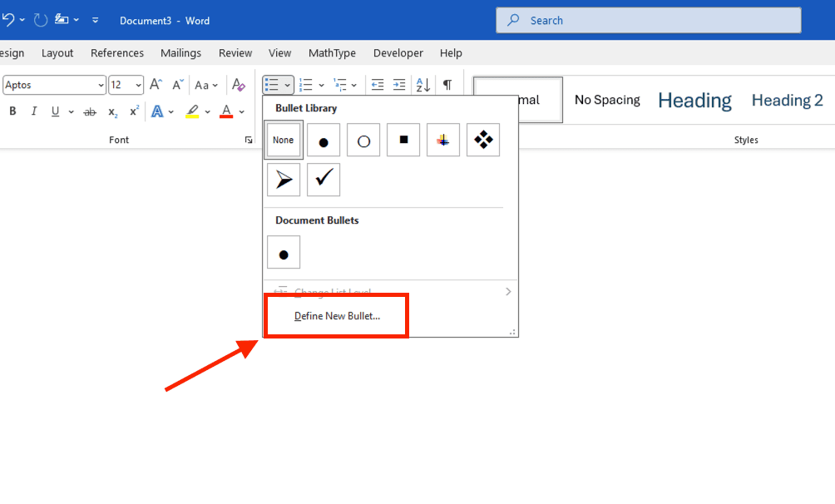Open the font color dropdown arrow
835x504 pixels.
click(242, 112)
